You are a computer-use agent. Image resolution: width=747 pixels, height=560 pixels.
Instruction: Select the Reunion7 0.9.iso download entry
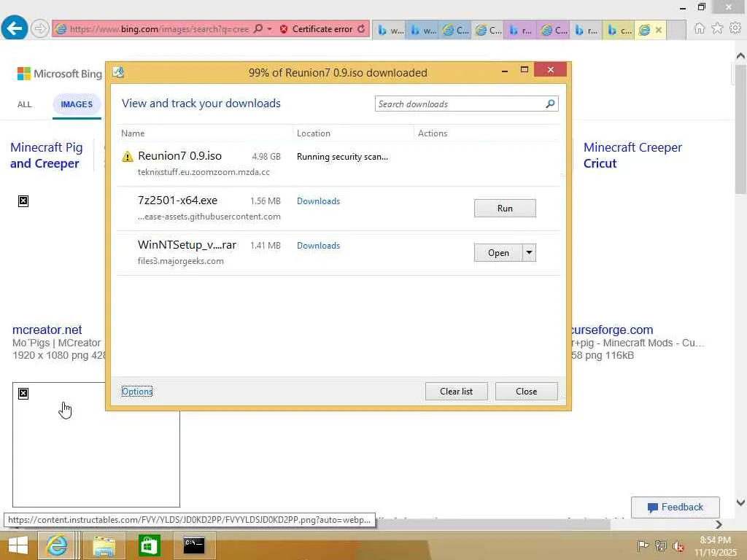point(338,163)
